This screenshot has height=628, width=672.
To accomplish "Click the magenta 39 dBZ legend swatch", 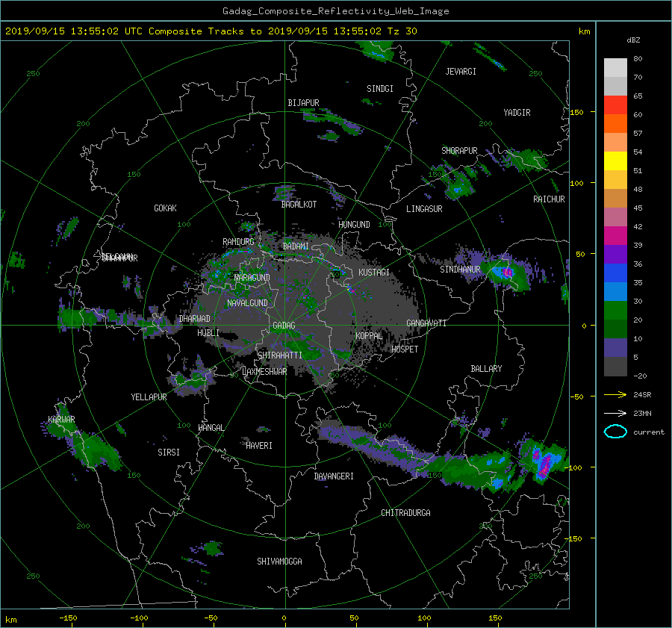I will (x=615, y=236).
